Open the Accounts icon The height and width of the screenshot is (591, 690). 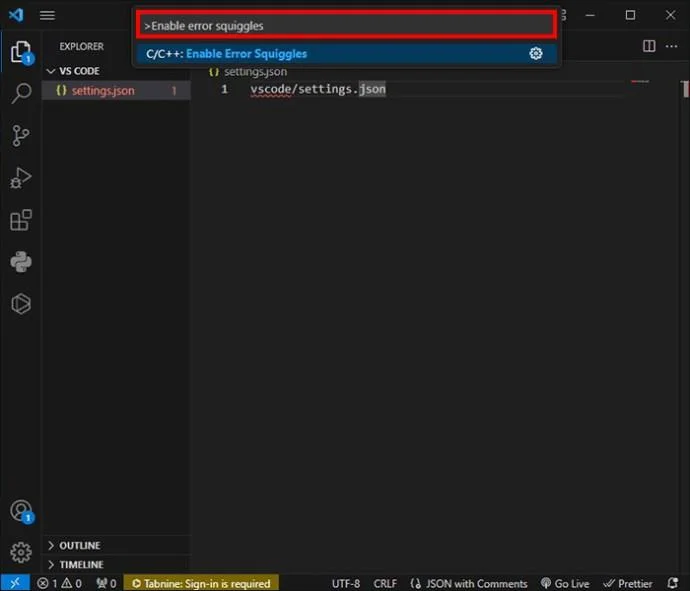point(21,511)
